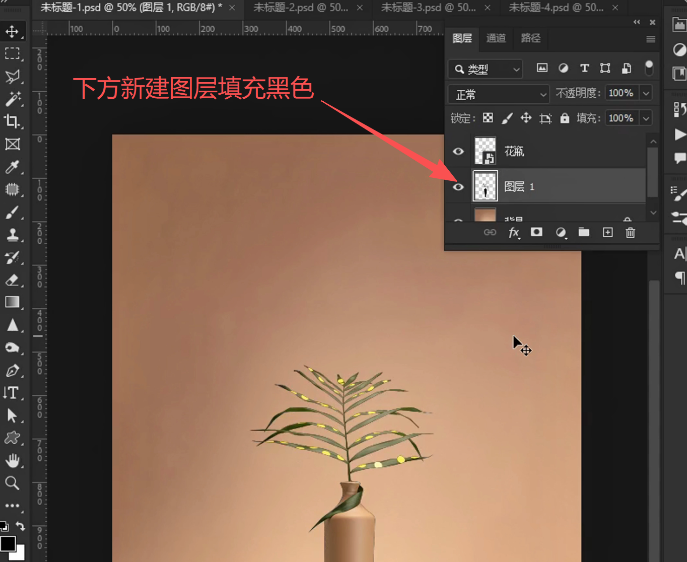Select the Vertical Type tool

[12, 393]
